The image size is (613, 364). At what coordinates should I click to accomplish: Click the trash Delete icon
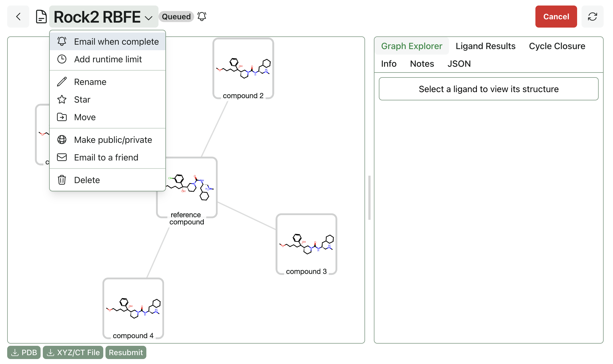[62, 180]
